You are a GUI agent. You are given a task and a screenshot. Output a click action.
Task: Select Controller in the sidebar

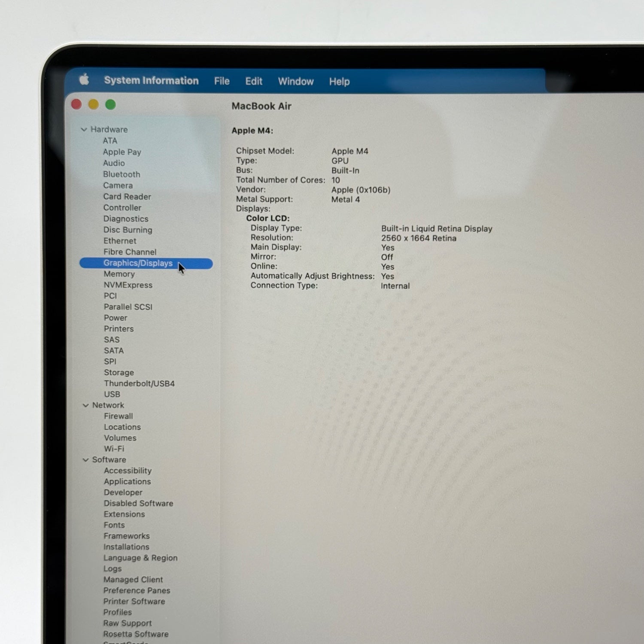(x=122, y=208)
